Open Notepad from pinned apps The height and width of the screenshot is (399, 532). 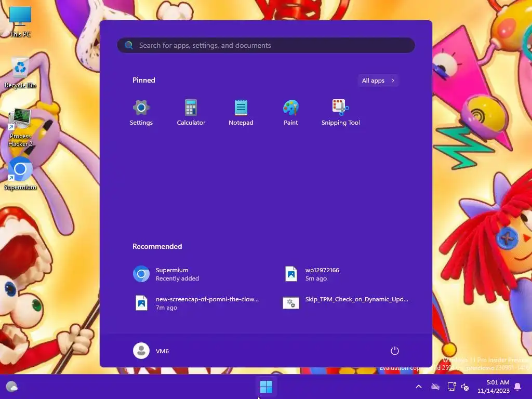click(241, 113)
